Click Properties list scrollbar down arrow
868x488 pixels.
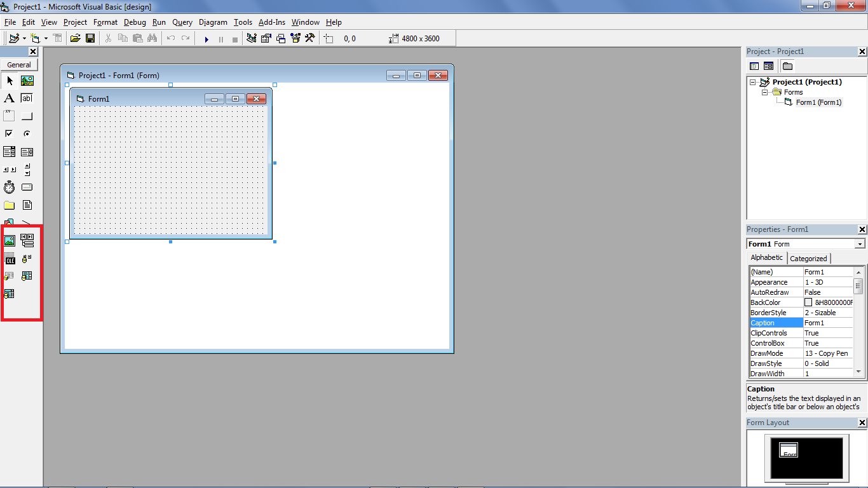point(858,372)
